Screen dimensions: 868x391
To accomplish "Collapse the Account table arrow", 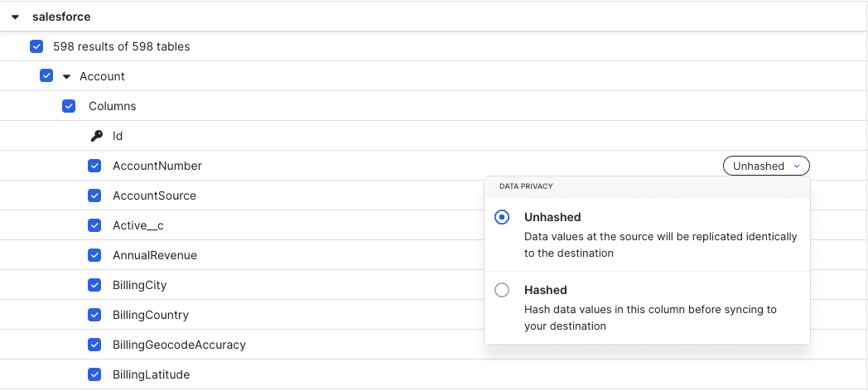I will [x=67, y=76].
